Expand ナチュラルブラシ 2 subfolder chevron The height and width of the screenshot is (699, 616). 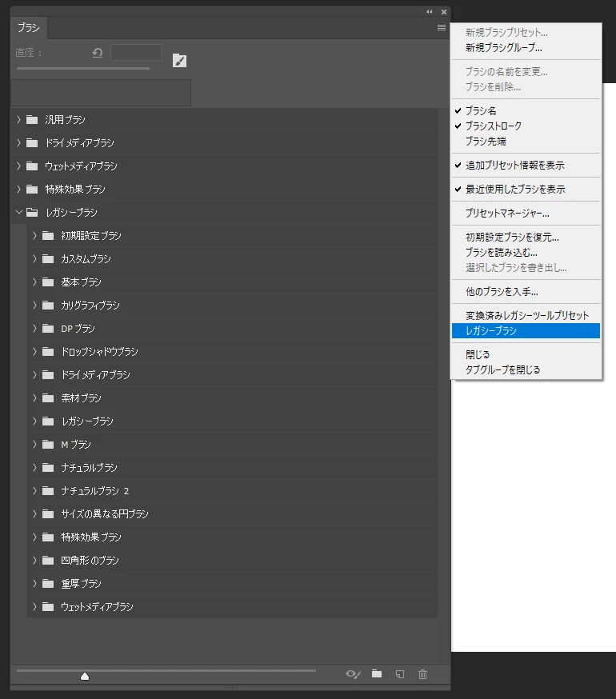34,490
